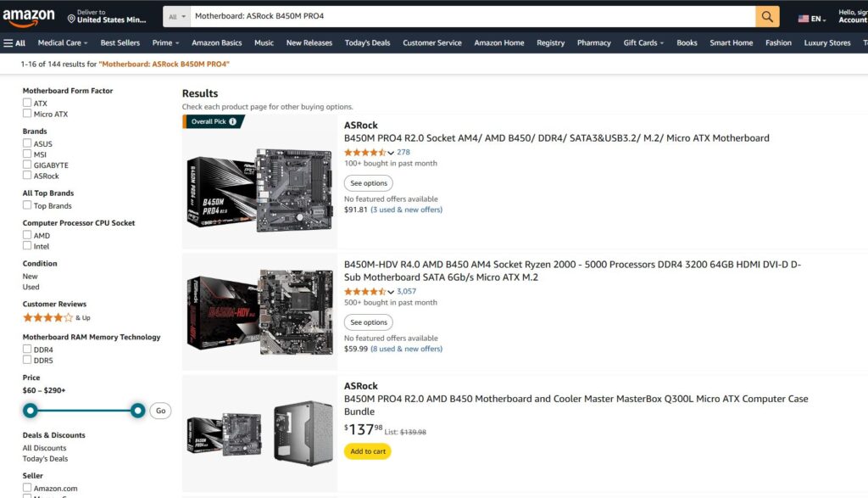Open the B450M-HDV R4.0 product title
This screenshot has width=868, height=498.
[x=572, y=271]
